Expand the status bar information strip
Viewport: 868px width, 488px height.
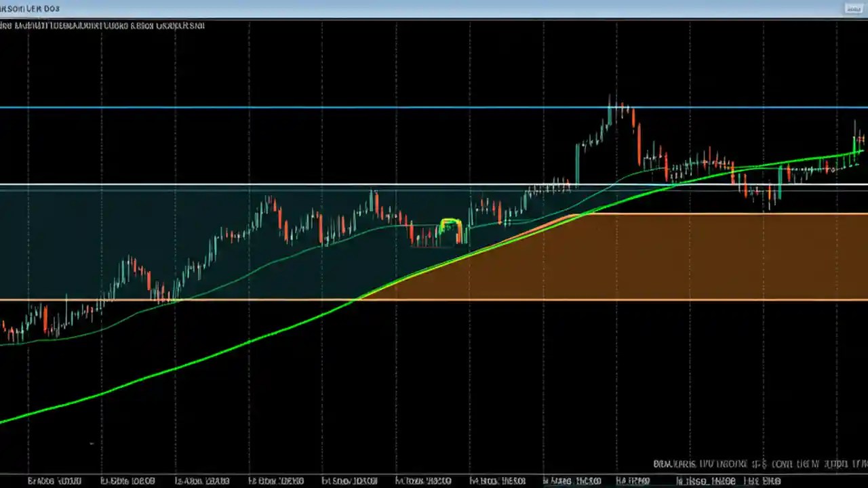434,481
